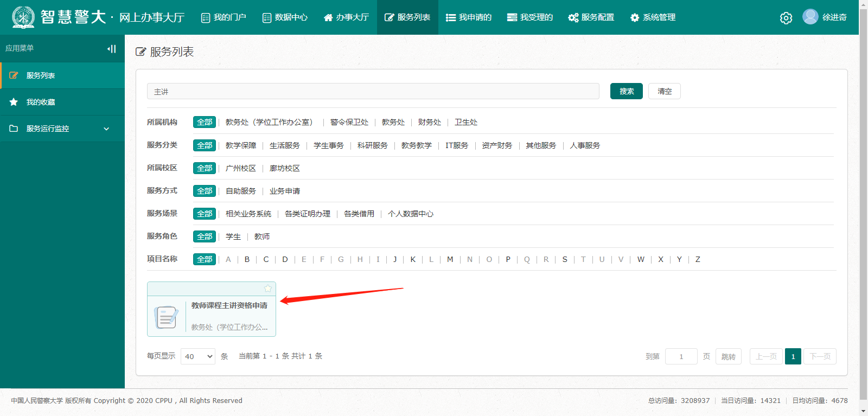Select the 教师 role filter
The width and height of the screenshot is (868, 416).
(261, 236)
